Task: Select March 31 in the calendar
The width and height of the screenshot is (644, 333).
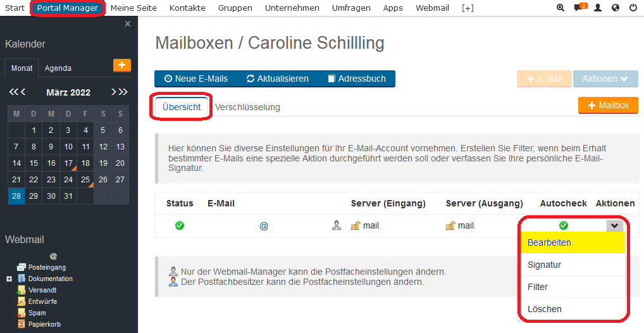Action: click(68, 196)
